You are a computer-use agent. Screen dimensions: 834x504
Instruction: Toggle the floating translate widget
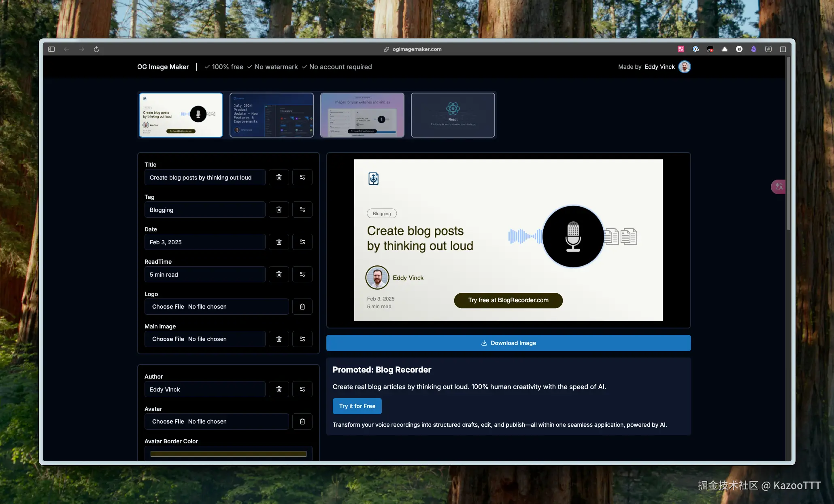pos(779,186)
